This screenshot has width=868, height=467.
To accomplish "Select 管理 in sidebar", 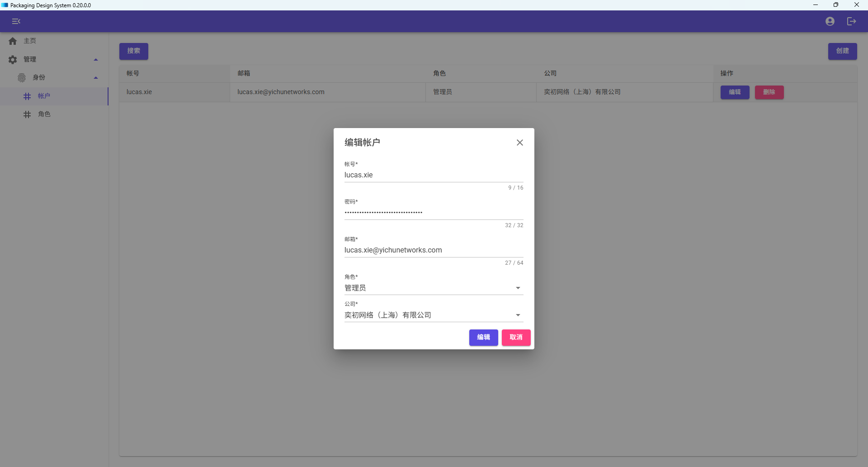I will 54,59.
